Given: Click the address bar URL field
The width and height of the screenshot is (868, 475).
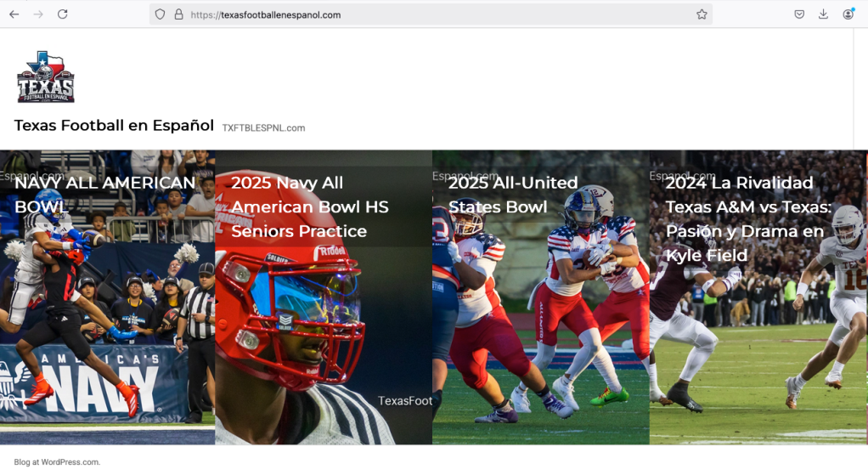Looking at the screenshot, I should pyautogui.click(x=431, y=14).
